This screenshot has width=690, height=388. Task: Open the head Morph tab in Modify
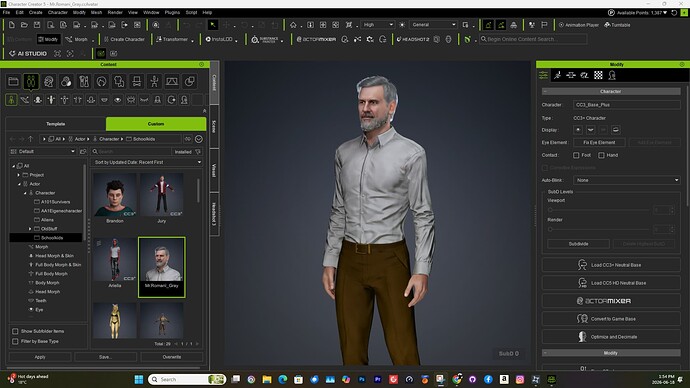pos(612,75)
